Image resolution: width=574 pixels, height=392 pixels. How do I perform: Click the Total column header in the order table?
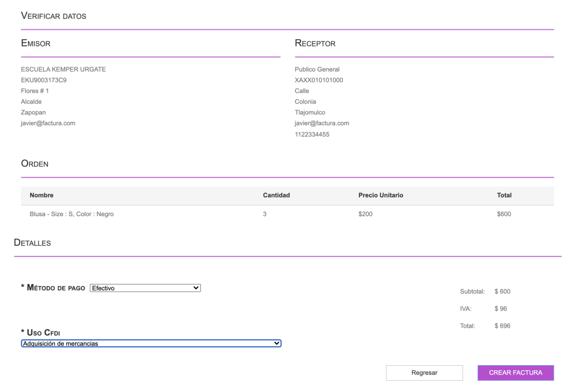504,195
